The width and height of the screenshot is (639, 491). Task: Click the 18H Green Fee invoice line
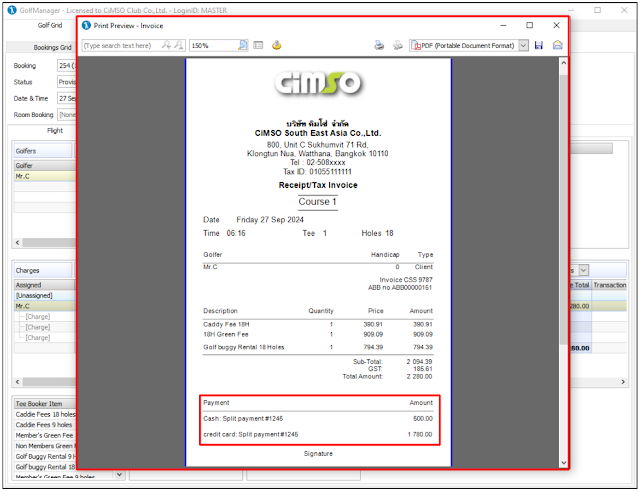(318, 334)
